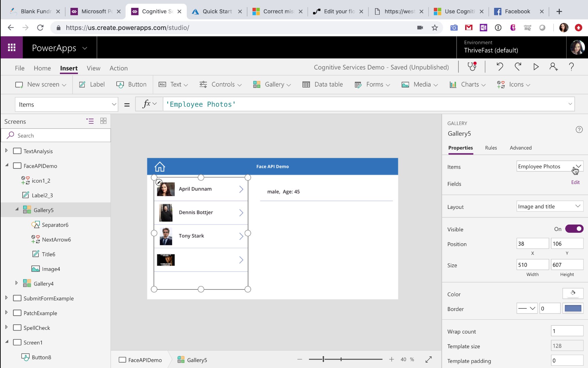Open the Border style dropdown
This screenshot has width=588, height=368.
[x=527, y=308]
